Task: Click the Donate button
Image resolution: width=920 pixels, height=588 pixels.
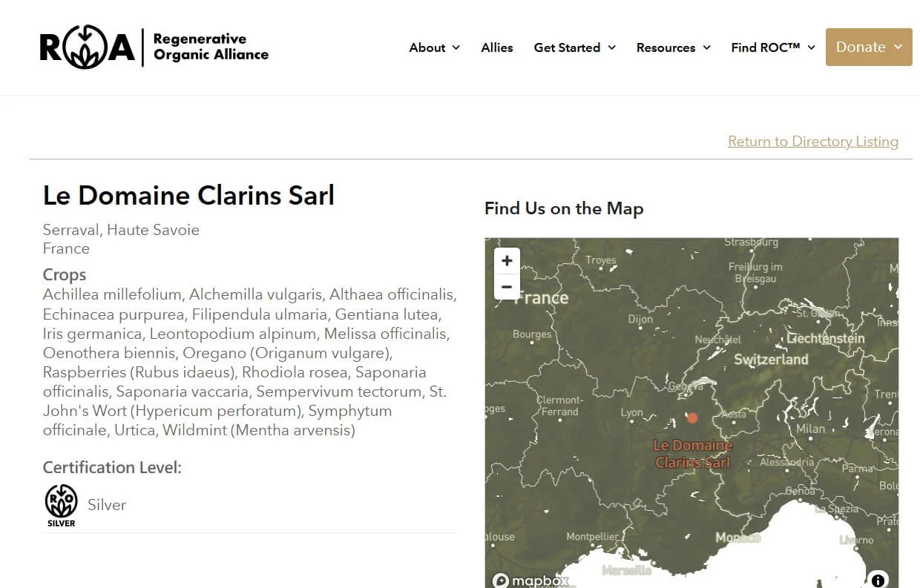Action: [x=869, y=47]
